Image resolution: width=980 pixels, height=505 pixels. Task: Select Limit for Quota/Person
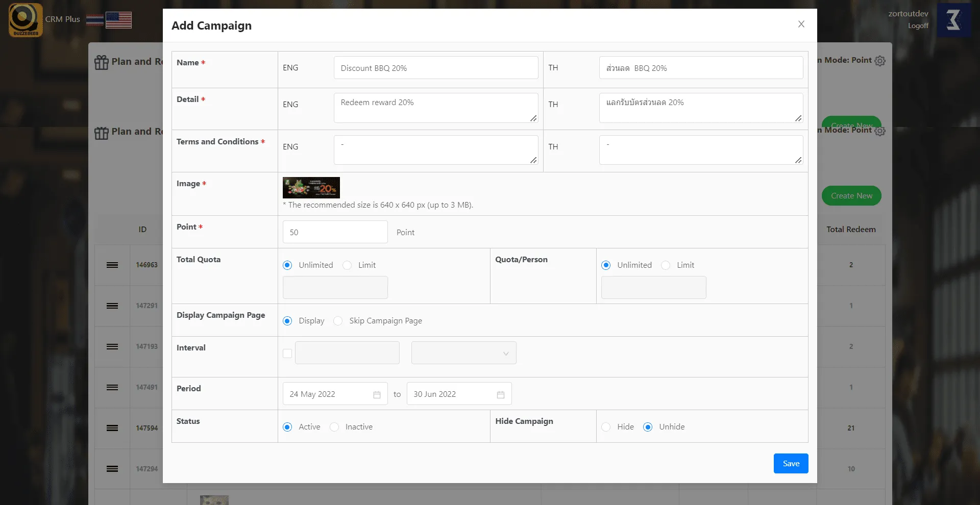(x=666, y=265)
